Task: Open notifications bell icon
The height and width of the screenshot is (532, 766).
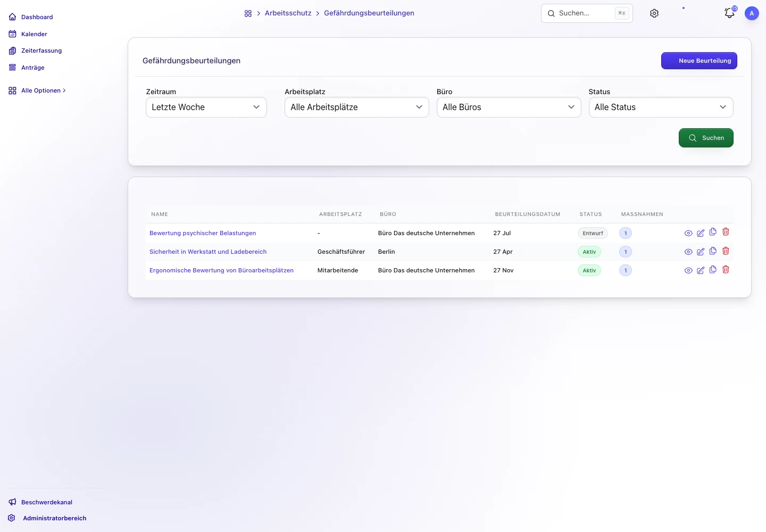Action: (729, 13)
